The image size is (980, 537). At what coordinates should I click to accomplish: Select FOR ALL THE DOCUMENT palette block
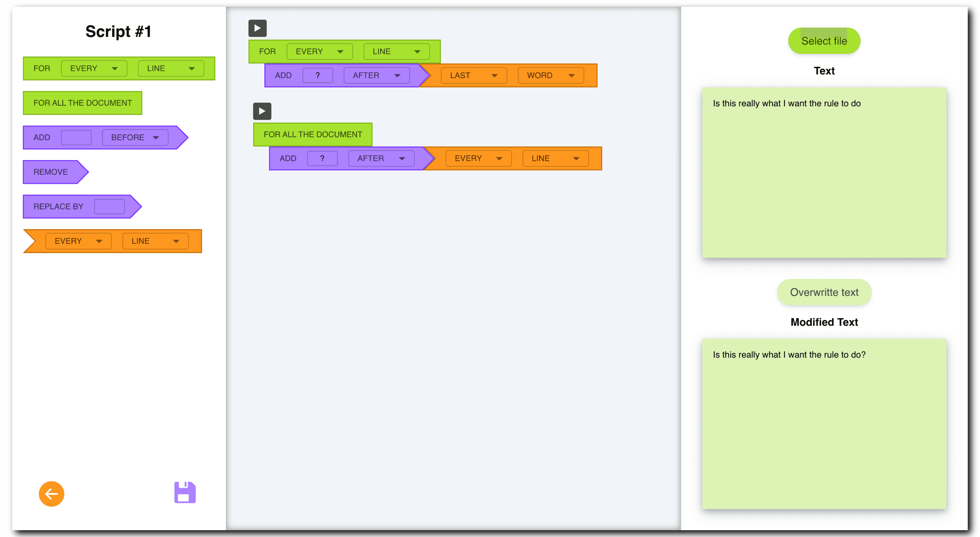pyautogui.click(x=83, y=103)
